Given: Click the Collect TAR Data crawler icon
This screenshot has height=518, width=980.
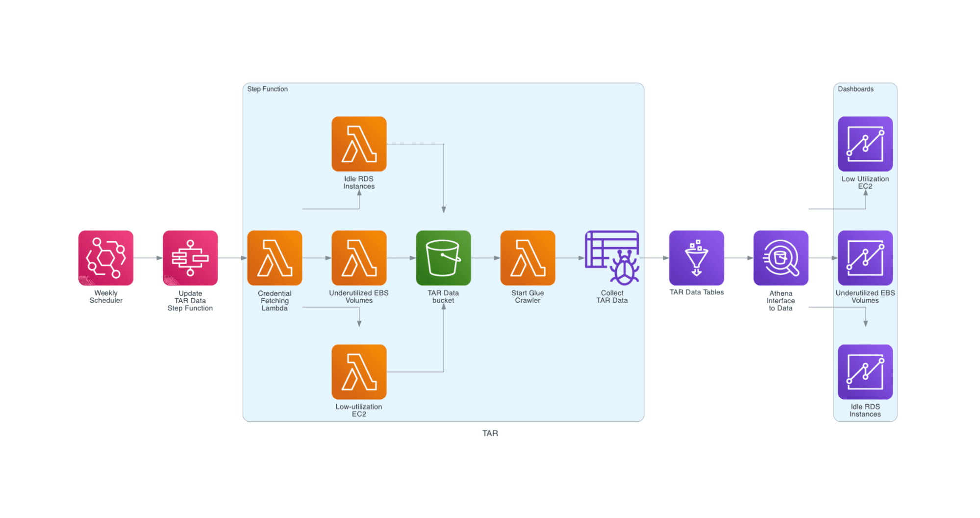Looking at the screenshot, I should (612, 258).
